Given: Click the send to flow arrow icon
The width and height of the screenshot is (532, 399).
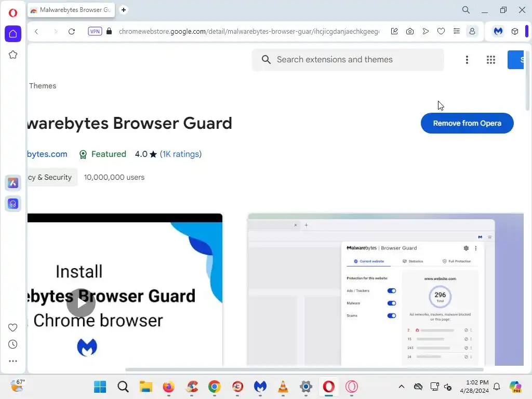Looking at the screenshot, I should (x=425, y=31).
